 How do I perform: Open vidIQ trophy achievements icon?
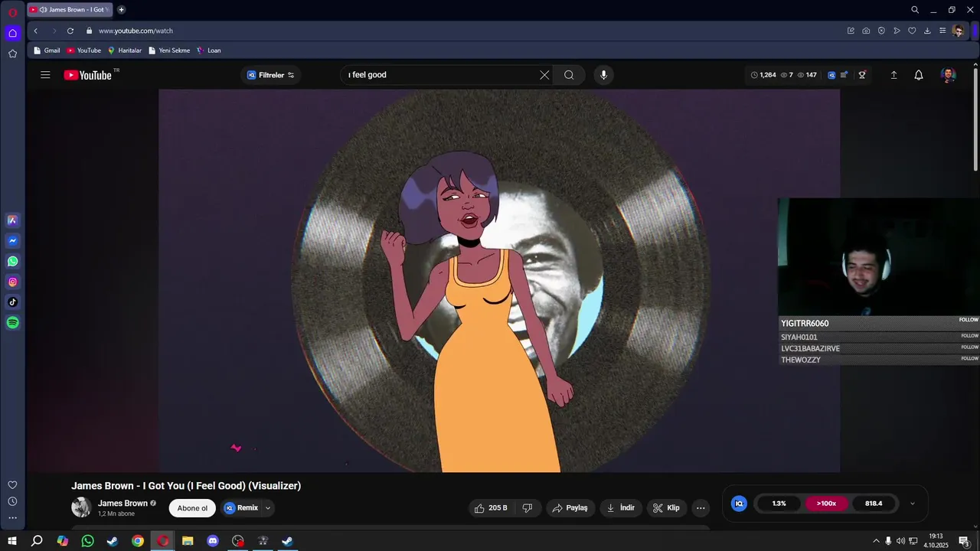(x=862, y=75)
